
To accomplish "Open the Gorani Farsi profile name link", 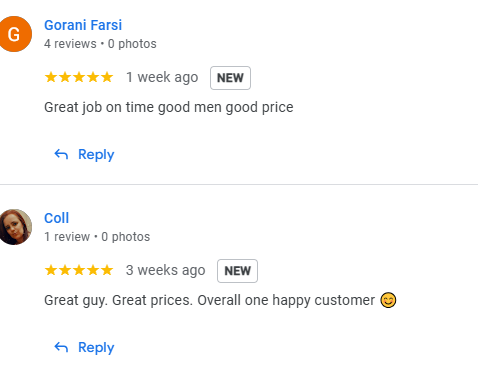I will click(x=83, y=25).
